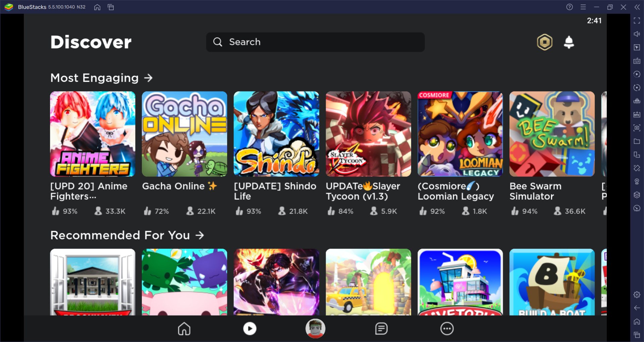Screen dimensions: 644x342
Task: Open the Build A Boat thumbnail
Action: pos(552,282)
